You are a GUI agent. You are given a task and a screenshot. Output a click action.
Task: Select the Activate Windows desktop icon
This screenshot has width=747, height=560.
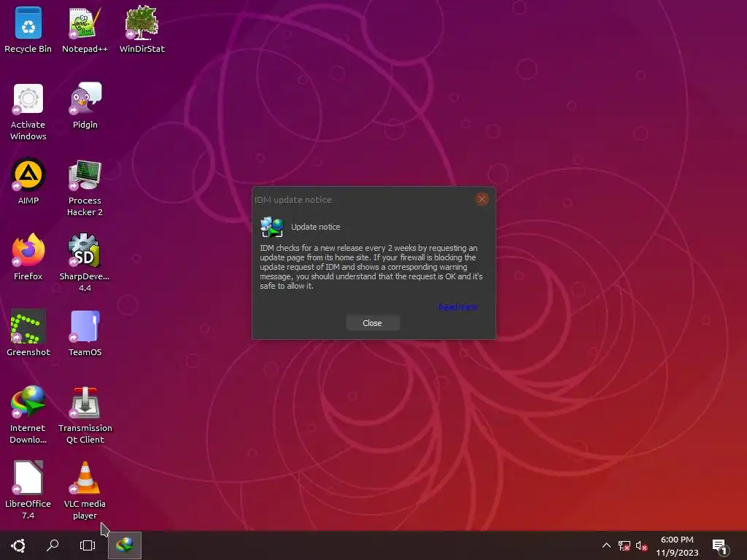coord(28,112)
